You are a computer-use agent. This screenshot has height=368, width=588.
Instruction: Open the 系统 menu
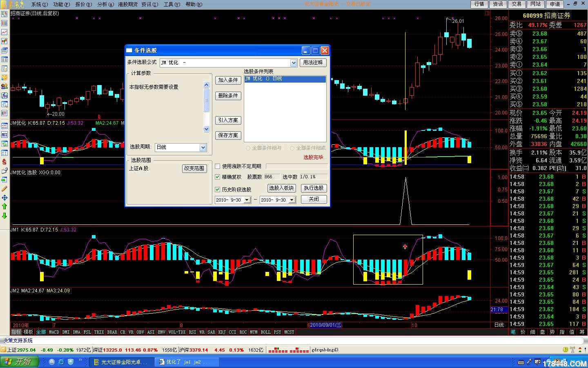click(39, 4)
